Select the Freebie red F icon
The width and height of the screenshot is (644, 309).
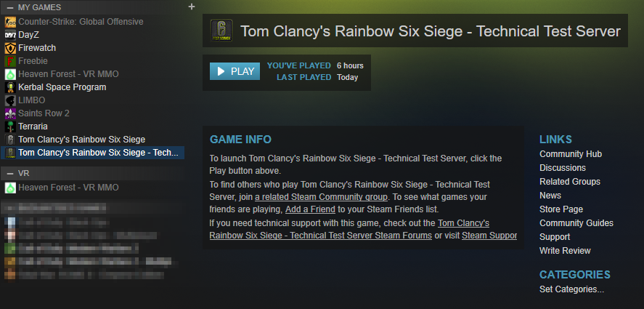click(10, 61)
